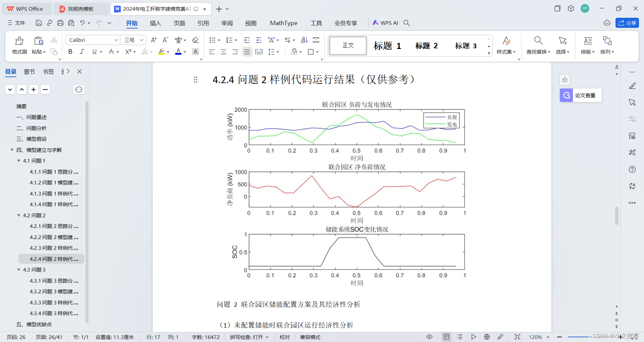Open the MathType ribbon tab
644x342 pixels.
click(x=283, y=23)
